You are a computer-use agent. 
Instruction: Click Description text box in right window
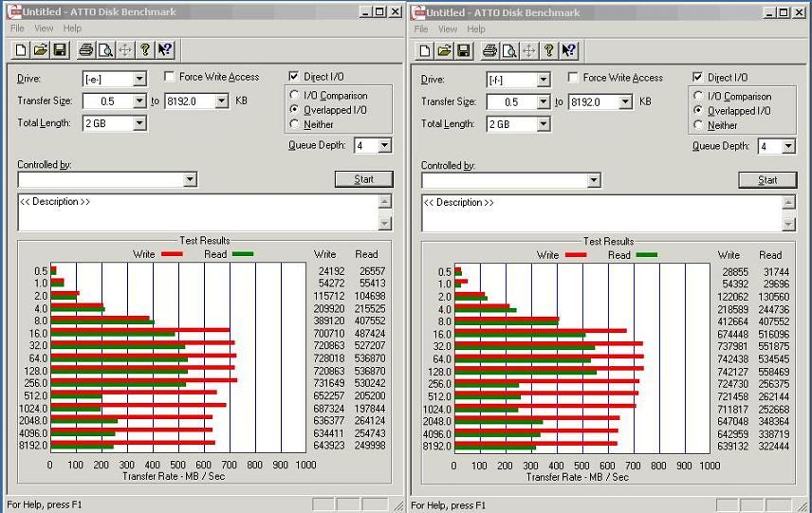pos(601,213)
